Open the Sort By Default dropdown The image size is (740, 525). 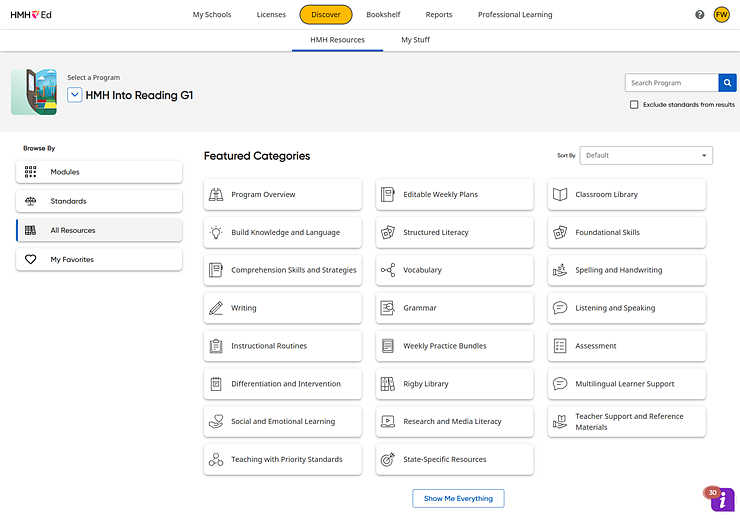click(646, 155)
